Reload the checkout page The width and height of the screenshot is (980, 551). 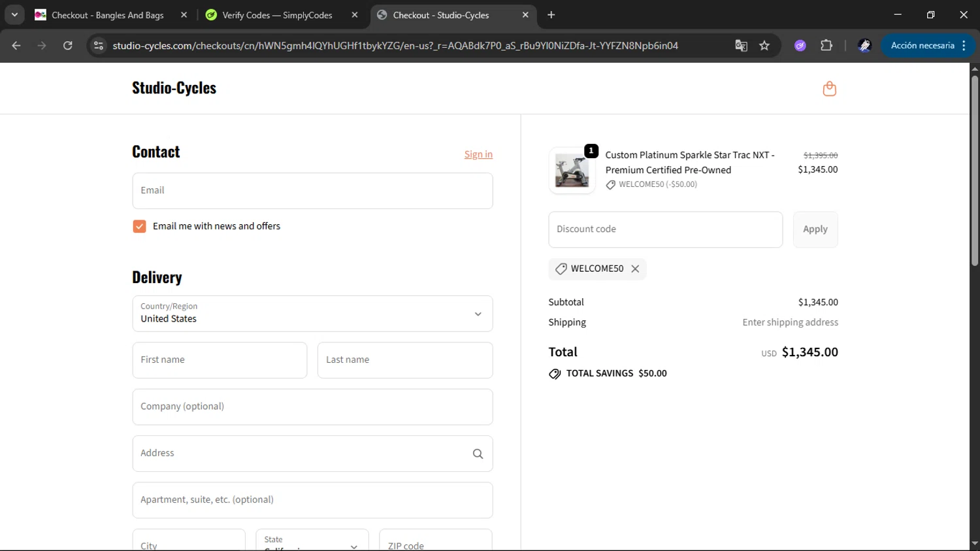[x=67, y=46]
